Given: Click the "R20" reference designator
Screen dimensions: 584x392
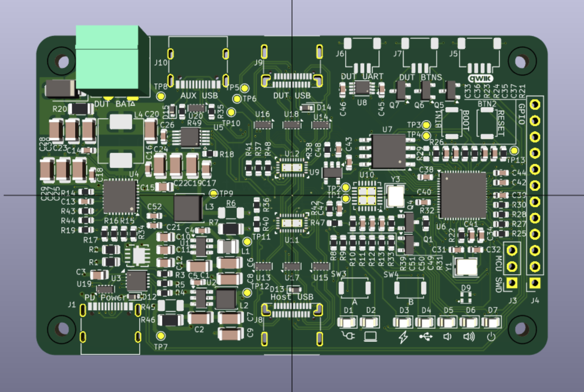Looking at the screenshot, I should 60,109.
